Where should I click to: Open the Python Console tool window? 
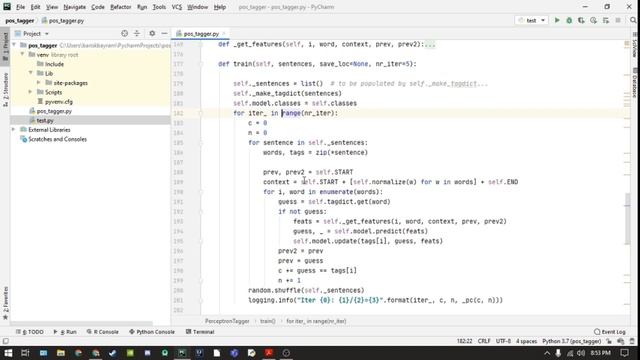pos(152,332)
